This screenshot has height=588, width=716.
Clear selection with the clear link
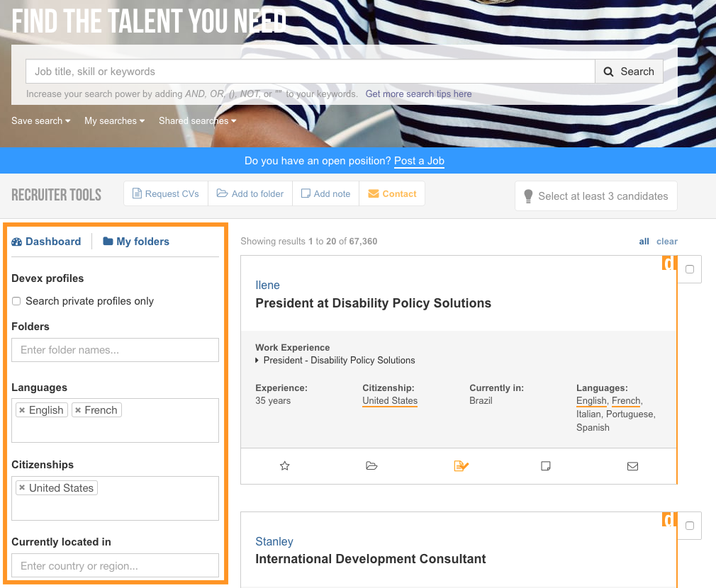[666, 242]
